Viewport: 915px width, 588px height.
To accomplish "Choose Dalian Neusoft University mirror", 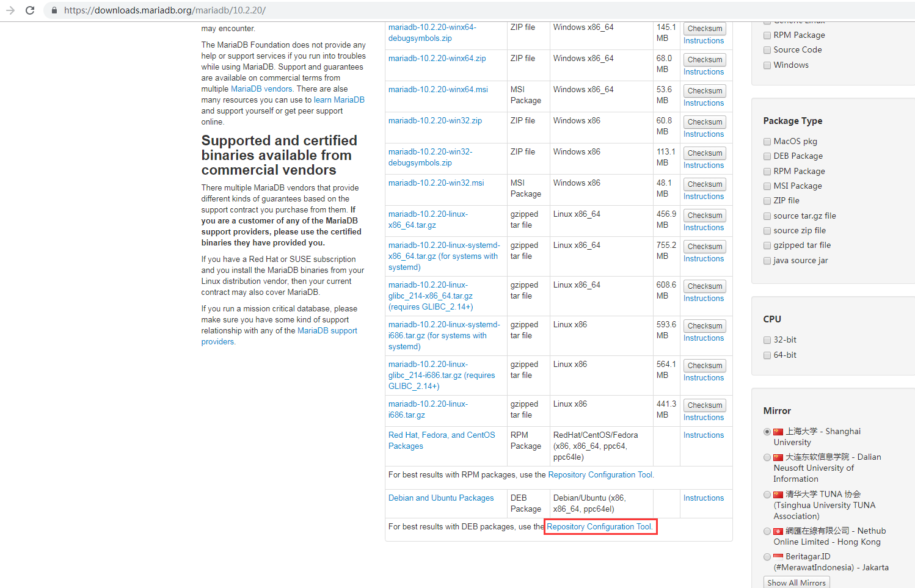I will (767, 457).
